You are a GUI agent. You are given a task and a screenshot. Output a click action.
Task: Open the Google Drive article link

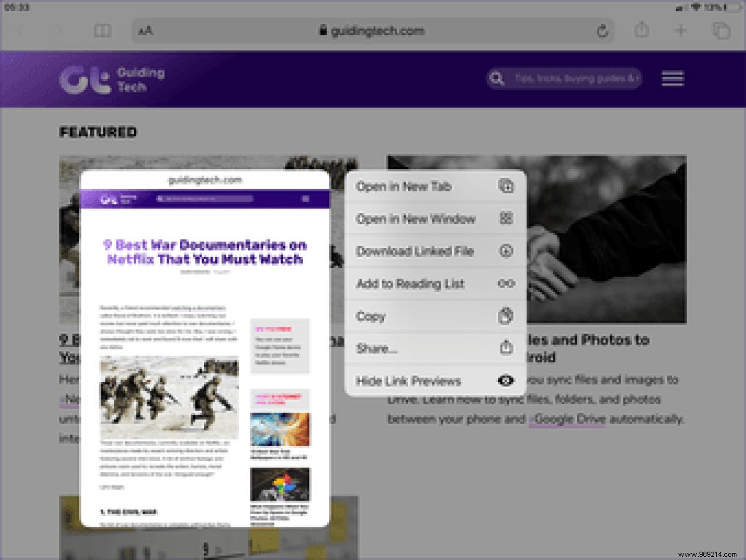click(x=567, y=419)
